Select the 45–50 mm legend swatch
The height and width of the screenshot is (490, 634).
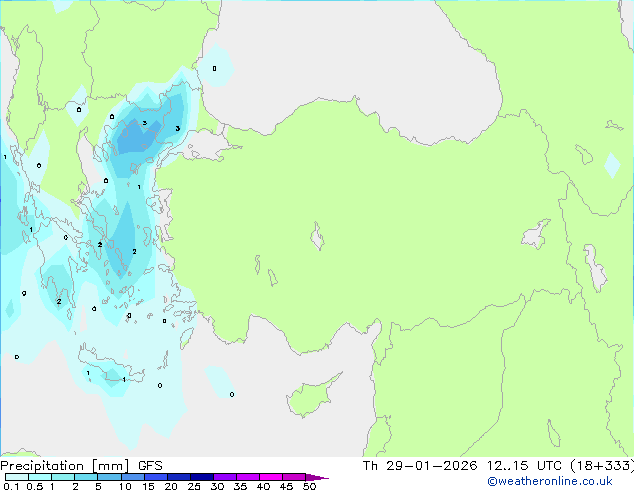(x=294, y=477)
